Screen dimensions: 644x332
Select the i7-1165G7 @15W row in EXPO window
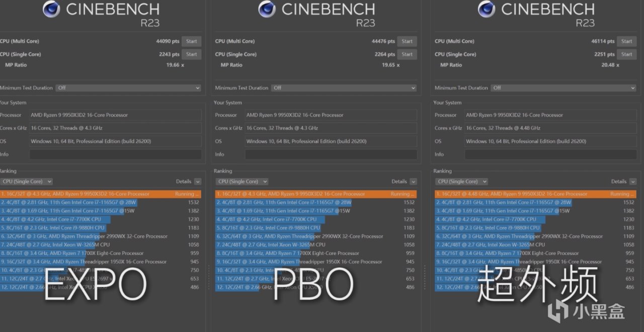101,211
